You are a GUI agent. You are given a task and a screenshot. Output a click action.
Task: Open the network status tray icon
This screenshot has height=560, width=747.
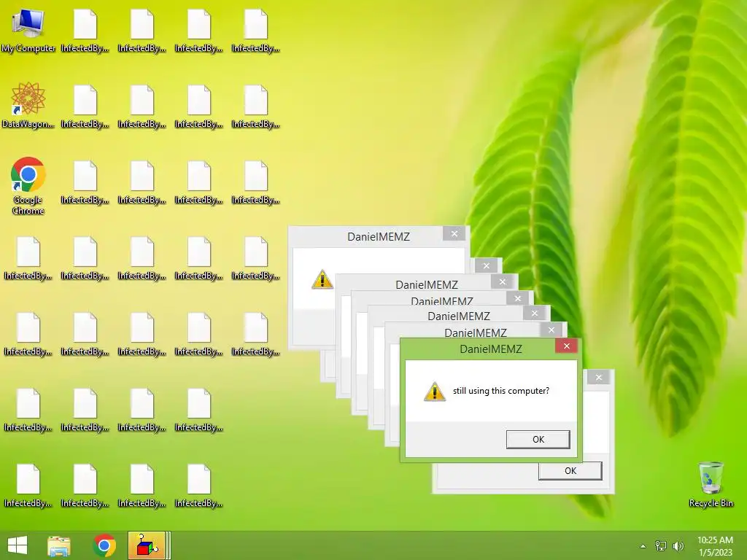pyautogui.click(x=661, y=546)
